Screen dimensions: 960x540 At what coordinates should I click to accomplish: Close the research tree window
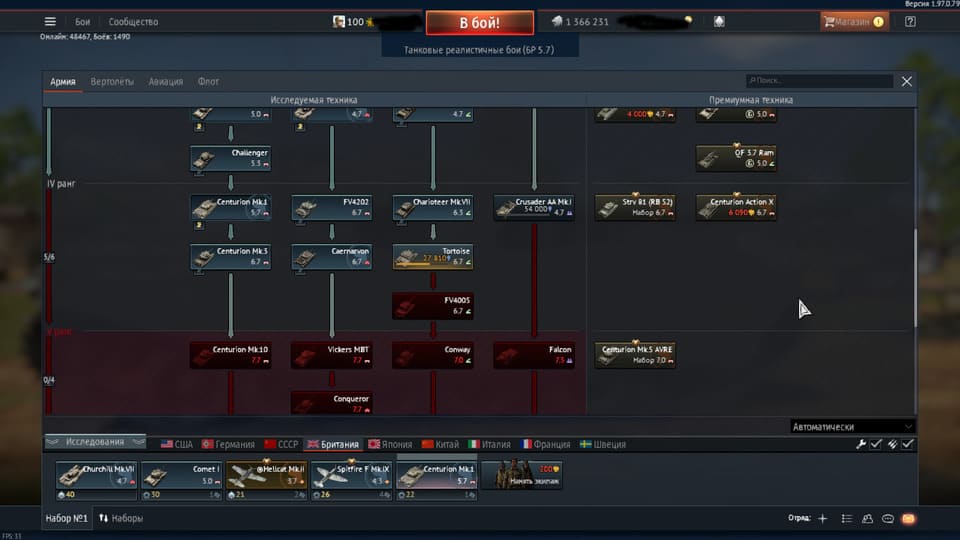907,81
